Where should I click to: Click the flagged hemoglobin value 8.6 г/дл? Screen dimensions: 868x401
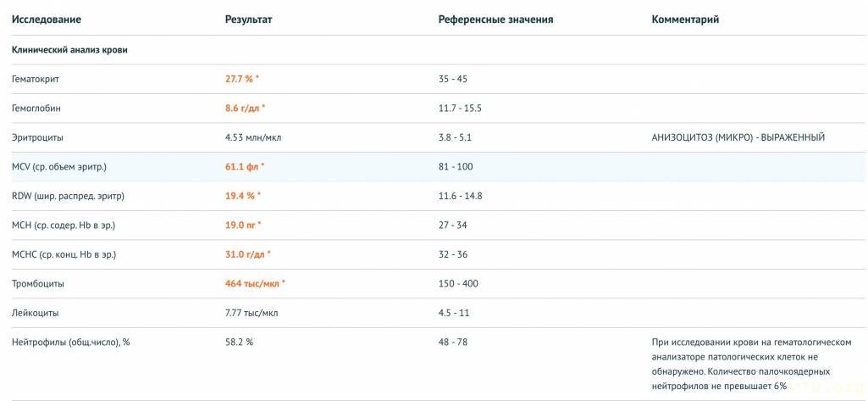[x=245, y=109]
